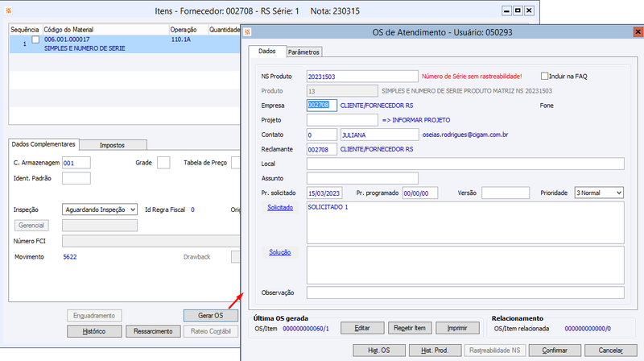Check the box on sequence row 1
Image resolution: width=644 pixels, height=361 pixels.
tap(35, 39)
